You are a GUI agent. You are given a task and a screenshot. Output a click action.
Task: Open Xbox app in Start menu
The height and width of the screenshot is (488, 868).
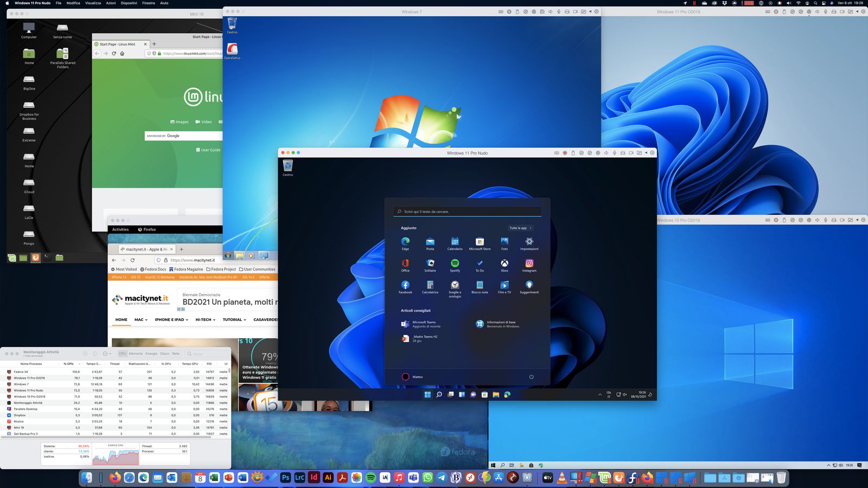coord(505,265)
